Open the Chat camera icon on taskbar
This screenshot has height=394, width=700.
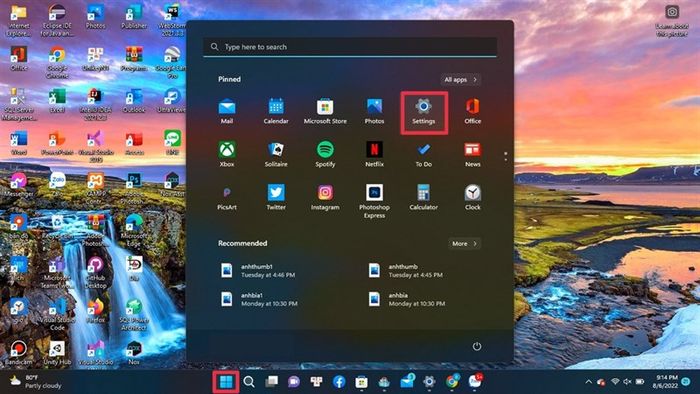(294, 382)
